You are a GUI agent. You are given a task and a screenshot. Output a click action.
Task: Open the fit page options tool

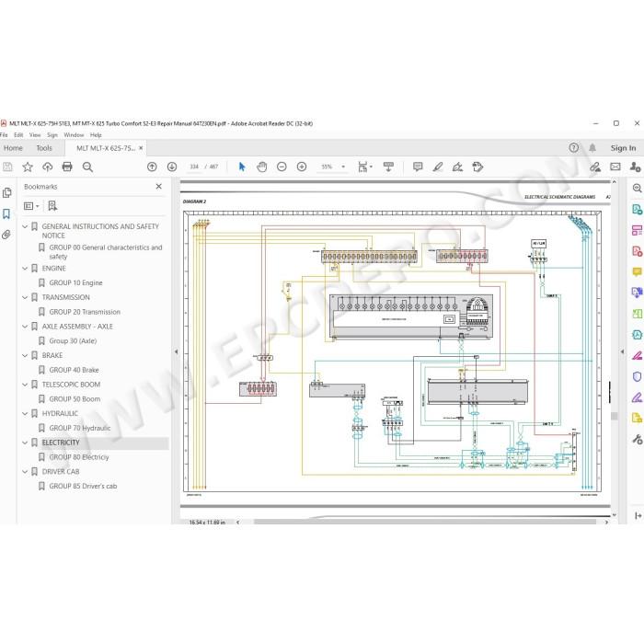[364, 167]
